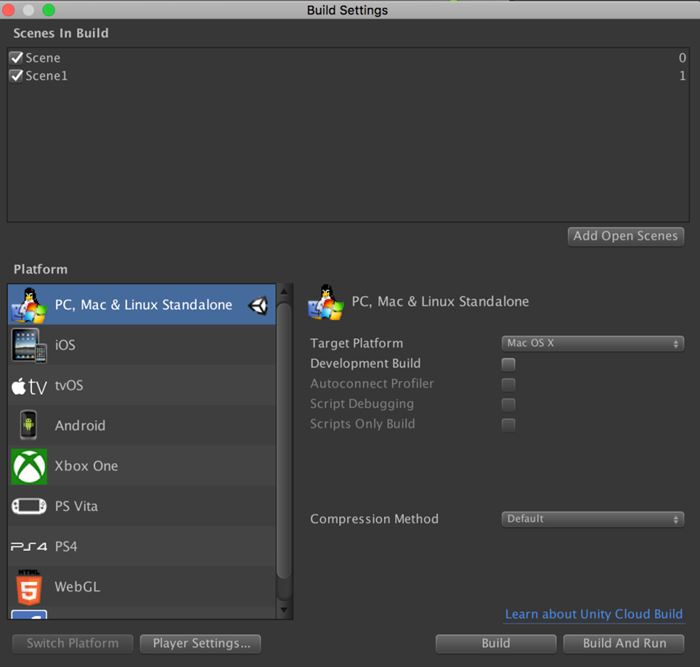Uncheck the Scene checkbox in build list
The image size is (700, 667).
pos(16,58)
